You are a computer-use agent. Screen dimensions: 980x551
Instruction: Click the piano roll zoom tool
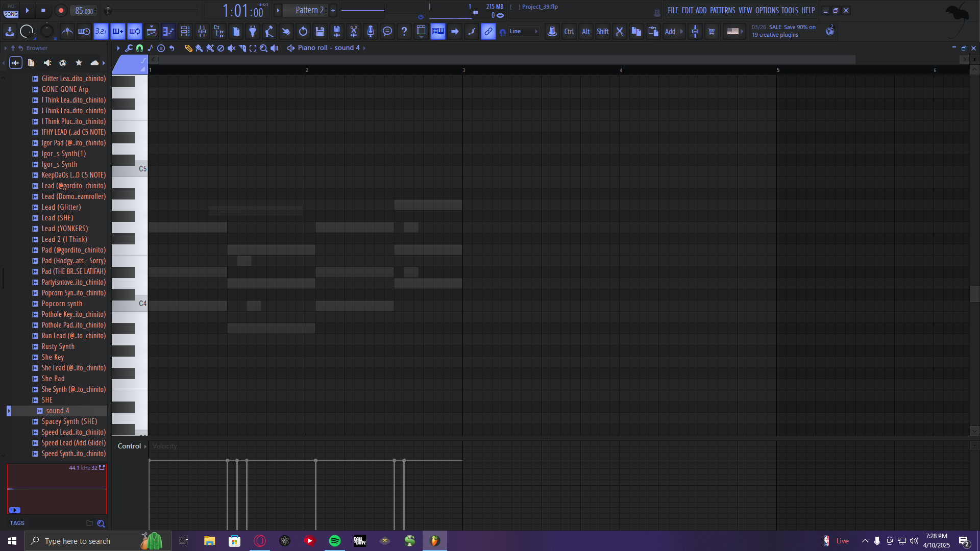point(263,48)
